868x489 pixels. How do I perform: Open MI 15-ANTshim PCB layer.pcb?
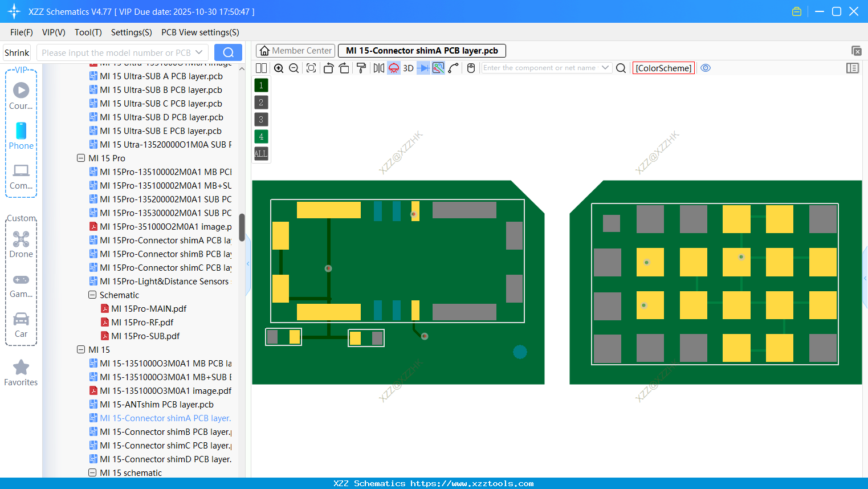157,404
